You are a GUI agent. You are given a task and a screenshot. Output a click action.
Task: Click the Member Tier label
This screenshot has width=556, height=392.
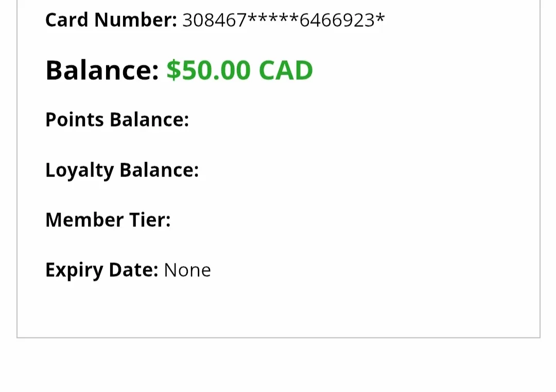(x=108, y=220)
